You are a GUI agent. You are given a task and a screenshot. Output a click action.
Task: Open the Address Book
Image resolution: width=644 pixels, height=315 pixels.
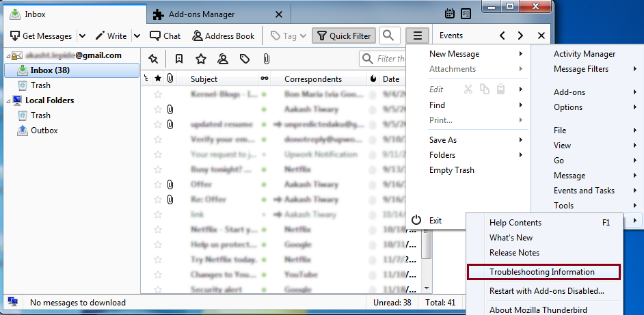click(x=224, y=36)
